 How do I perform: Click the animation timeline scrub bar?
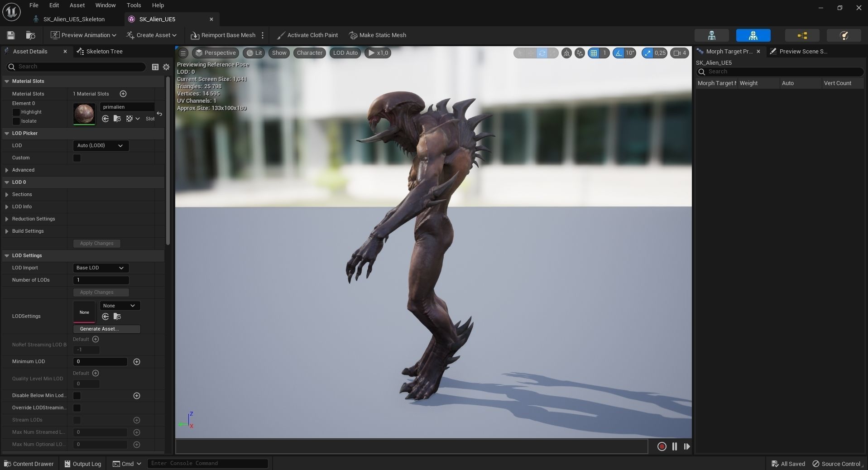pos(412,446)
